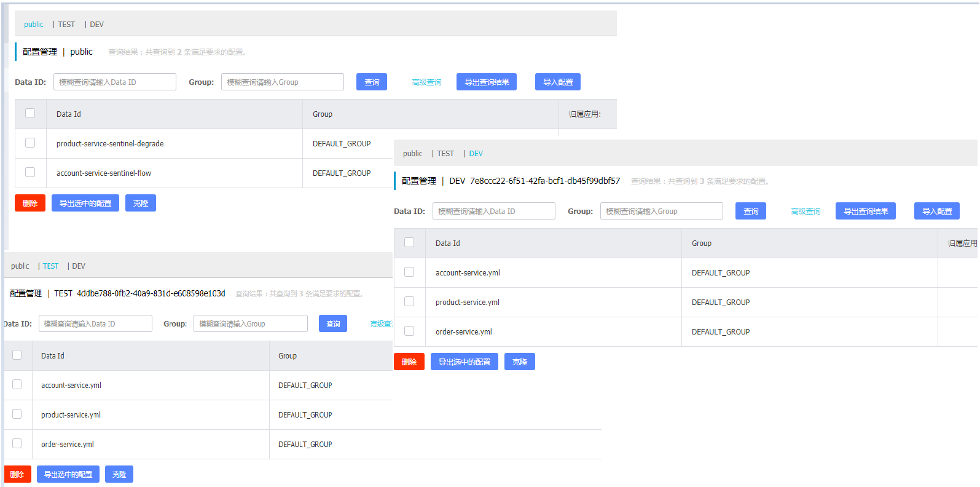
Task: Open 高级查询 link in the public panel
Action: pyautogui.click(x=426, y=82)
